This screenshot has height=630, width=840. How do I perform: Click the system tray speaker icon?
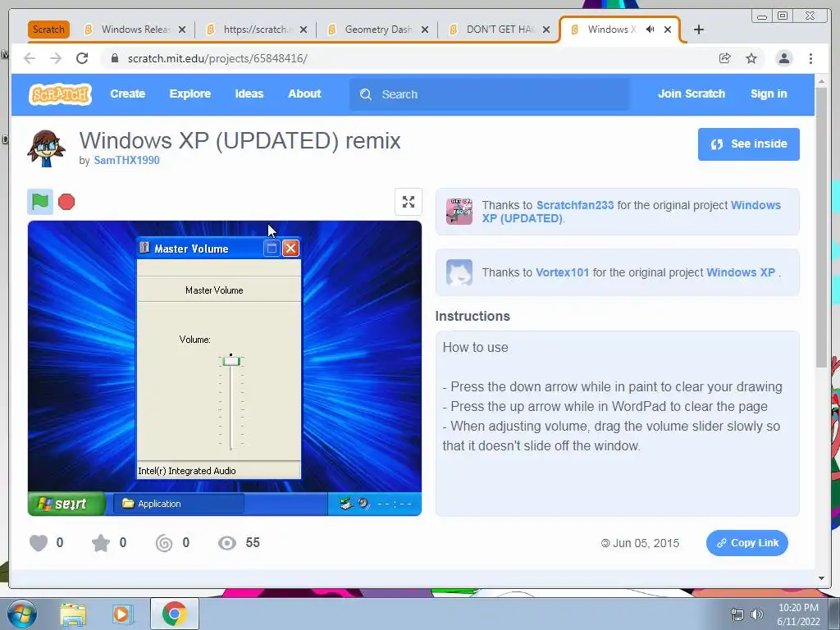pyautogui.click(x=757, y=614)
